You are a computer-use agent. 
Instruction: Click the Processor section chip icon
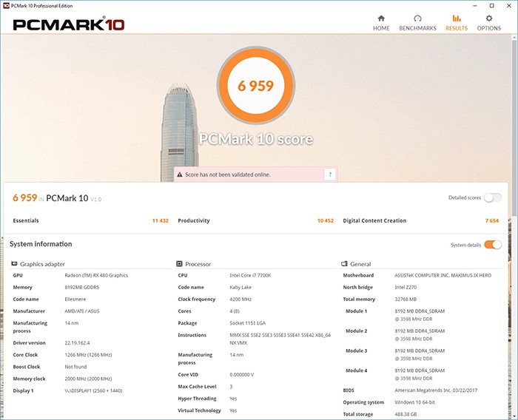pos(179,264)
